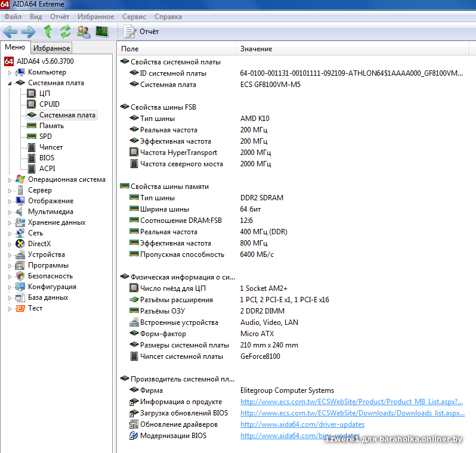Click the База данных icon

pos(20,297)
